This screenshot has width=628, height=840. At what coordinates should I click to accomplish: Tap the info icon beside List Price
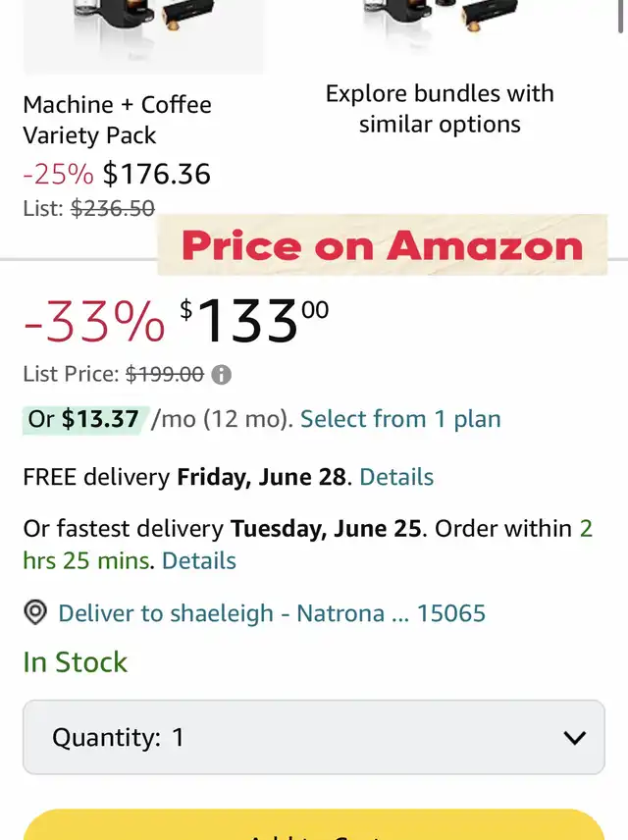point(222,375)
